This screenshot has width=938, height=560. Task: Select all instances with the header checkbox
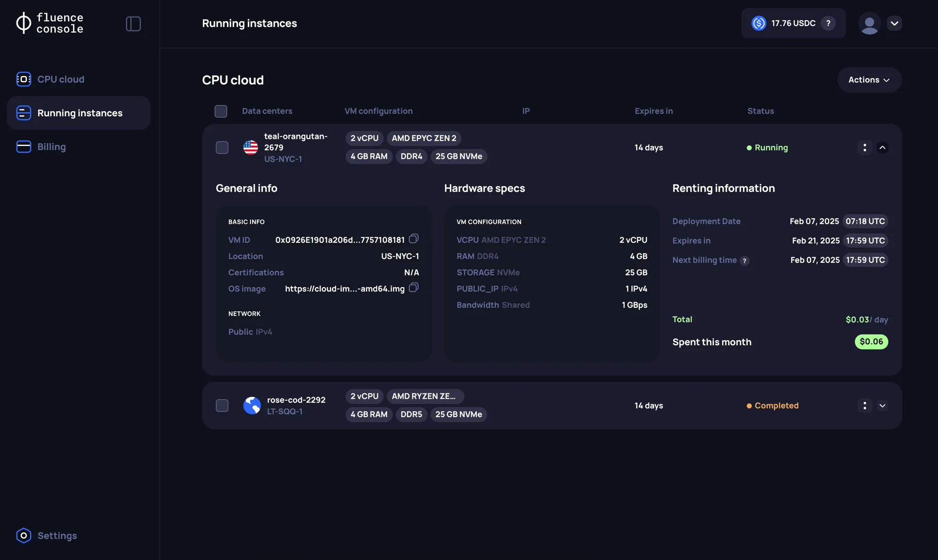click(x=221, y=111)
